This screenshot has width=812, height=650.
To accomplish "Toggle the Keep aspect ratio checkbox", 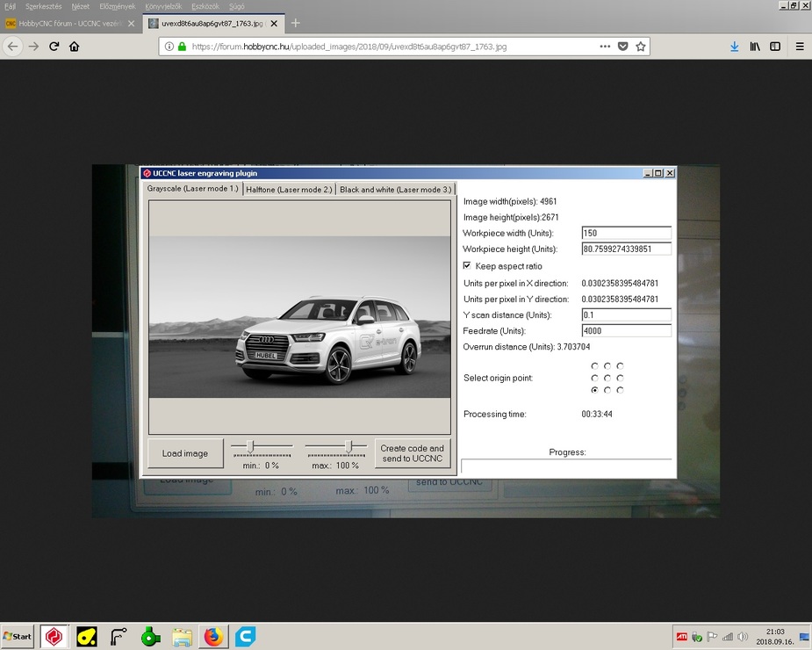I will tap(467, 265).
